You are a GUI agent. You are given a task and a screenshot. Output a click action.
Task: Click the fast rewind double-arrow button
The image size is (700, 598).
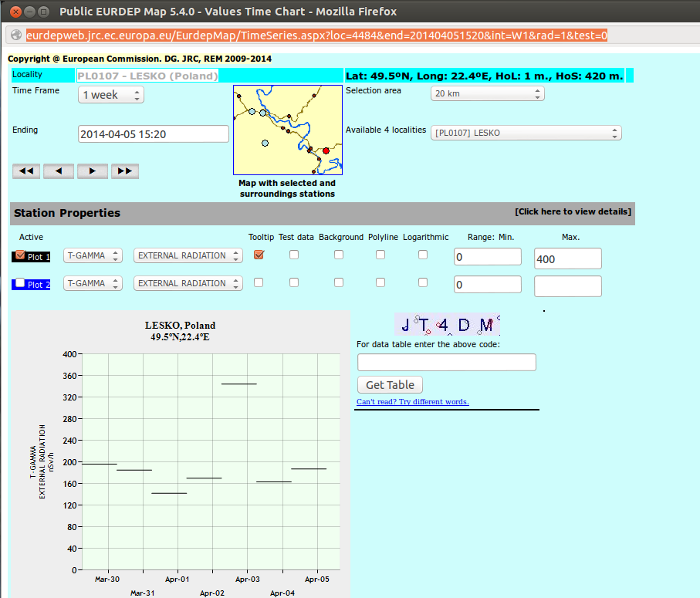click(26, 171)
